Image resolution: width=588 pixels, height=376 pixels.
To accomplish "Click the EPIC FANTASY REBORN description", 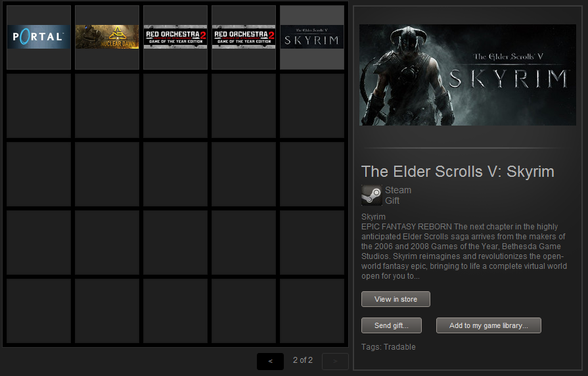I will coord(464,251).
